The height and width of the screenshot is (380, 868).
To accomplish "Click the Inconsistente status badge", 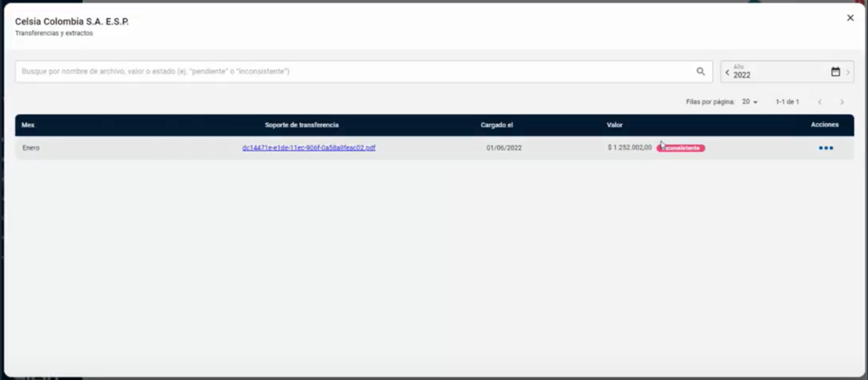I will point(681,148).
